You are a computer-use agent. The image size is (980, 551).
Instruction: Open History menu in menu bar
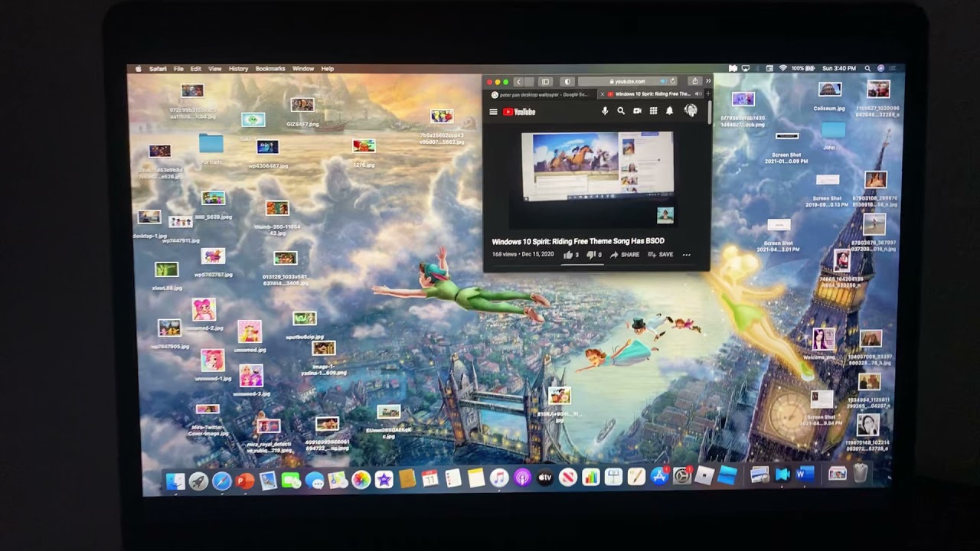238,69
